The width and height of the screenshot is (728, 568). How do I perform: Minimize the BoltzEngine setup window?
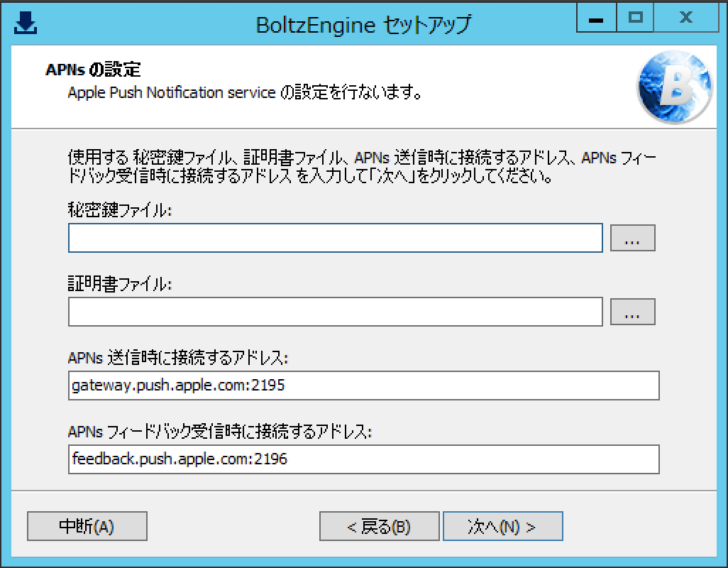(x=596, y=18)
